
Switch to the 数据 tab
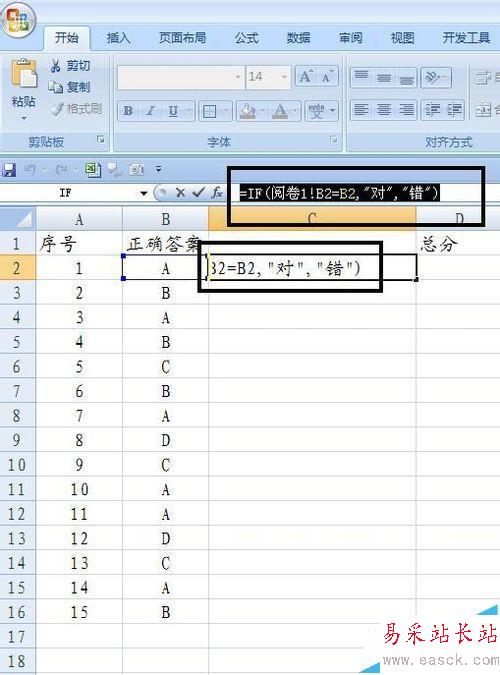click(x=298, y=38)
